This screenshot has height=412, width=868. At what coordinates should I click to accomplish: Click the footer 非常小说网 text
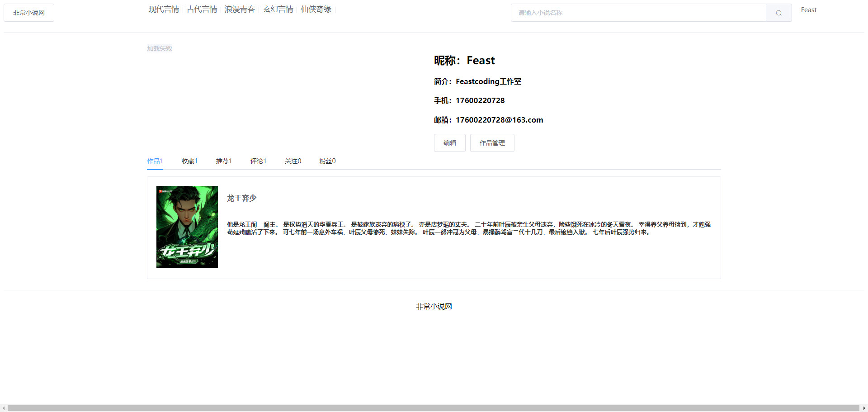pyautogui.click(x=434, y=307)
